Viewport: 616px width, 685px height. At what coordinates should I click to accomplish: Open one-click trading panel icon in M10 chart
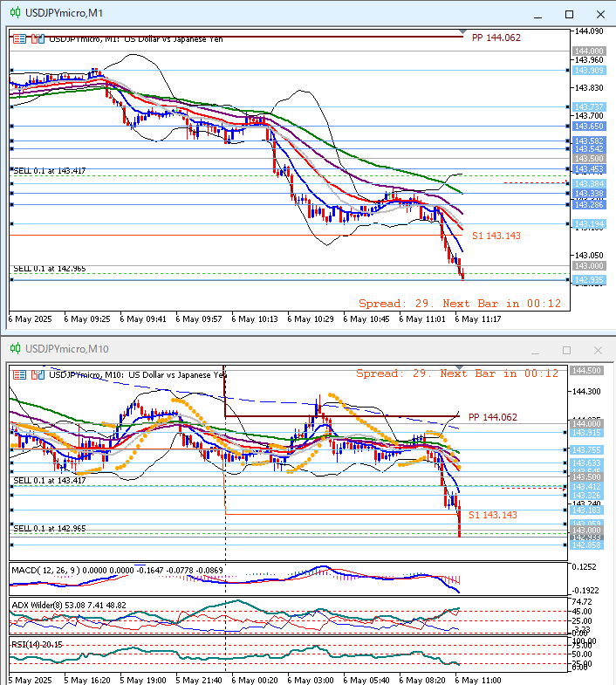[19, 375]
